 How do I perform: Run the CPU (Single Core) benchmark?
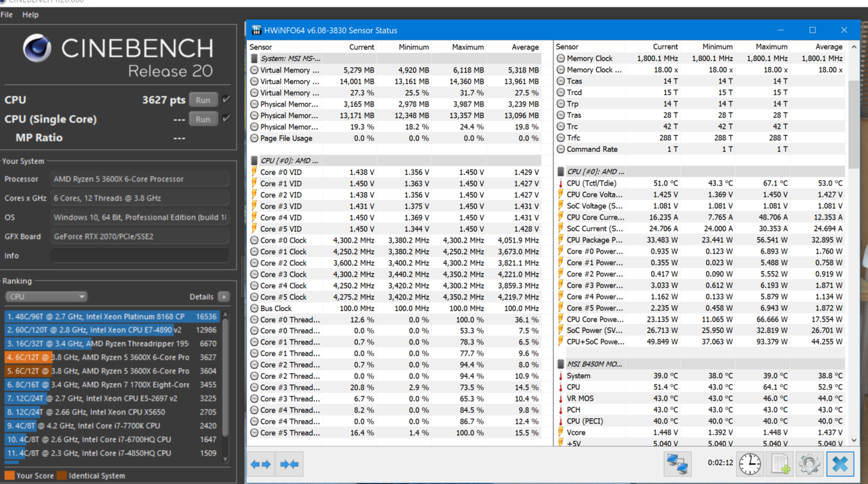click(x=203, y=119)
